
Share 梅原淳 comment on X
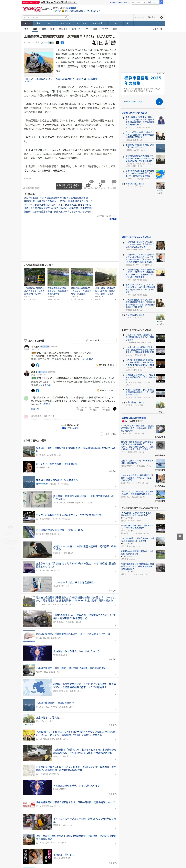coord(33,391)
